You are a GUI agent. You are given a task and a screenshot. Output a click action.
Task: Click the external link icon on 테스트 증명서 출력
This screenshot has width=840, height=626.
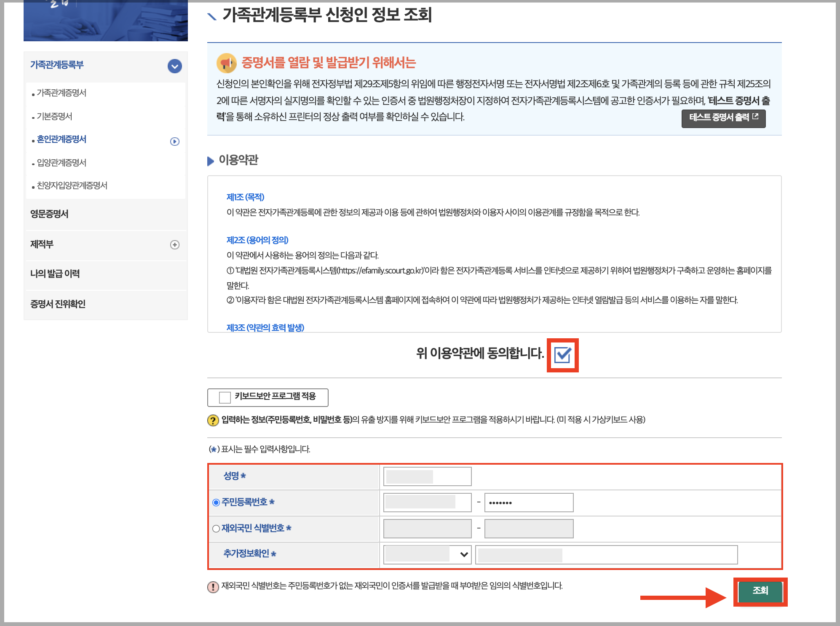coord(755,116)
